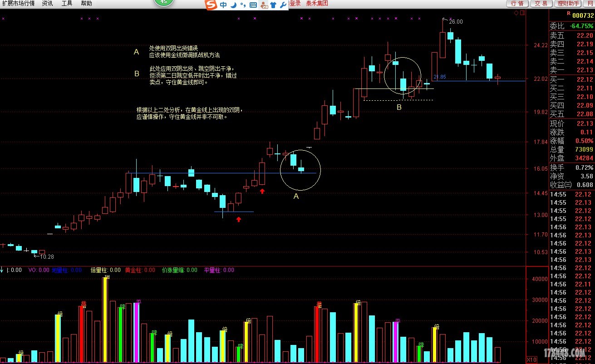Select the 卖二 price 22.14
The width and height of the screenshot is (595, 364).
[x=585, y=61]
